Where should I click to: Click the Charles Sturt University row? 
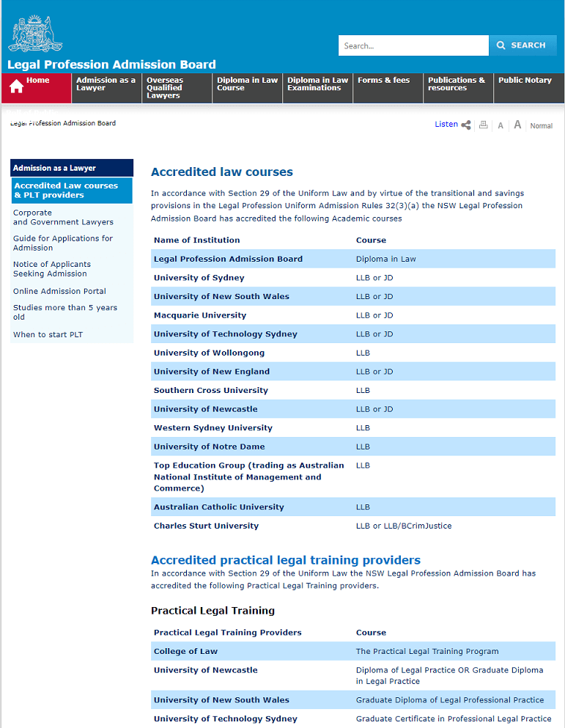pos(352,526)
